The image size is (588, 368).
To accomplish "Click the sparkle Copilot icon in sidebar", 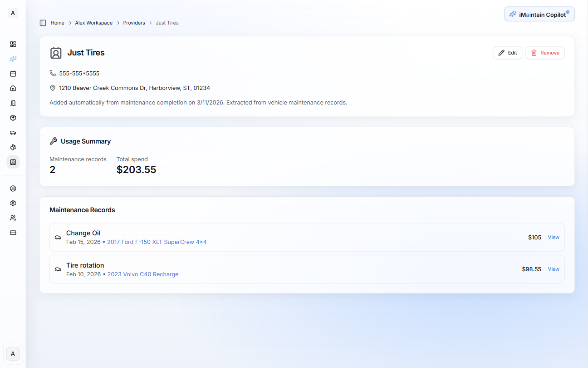I will pos(13,59).
